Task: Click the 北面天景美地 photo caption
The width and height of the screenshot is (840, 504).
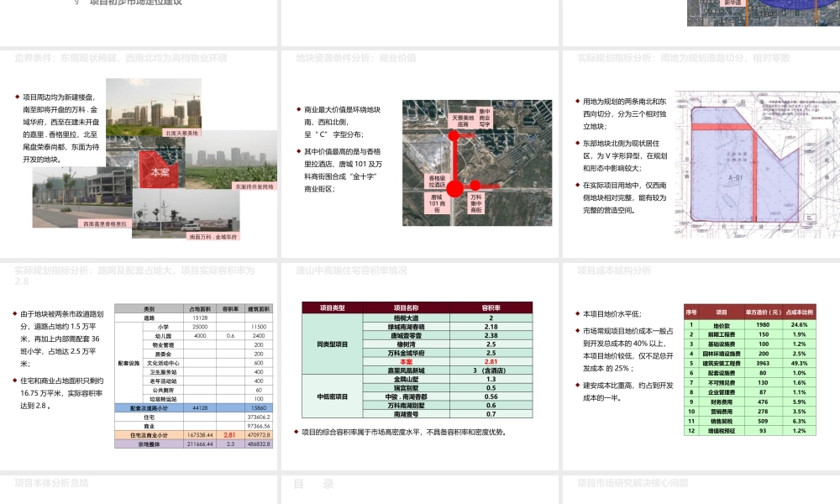Action: point(181,133)
